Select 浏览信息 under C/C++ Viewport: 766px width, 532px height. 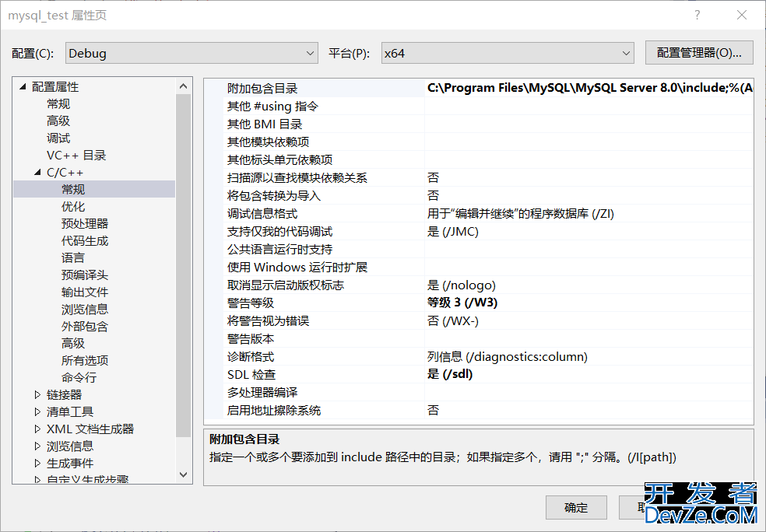point(85,309)
